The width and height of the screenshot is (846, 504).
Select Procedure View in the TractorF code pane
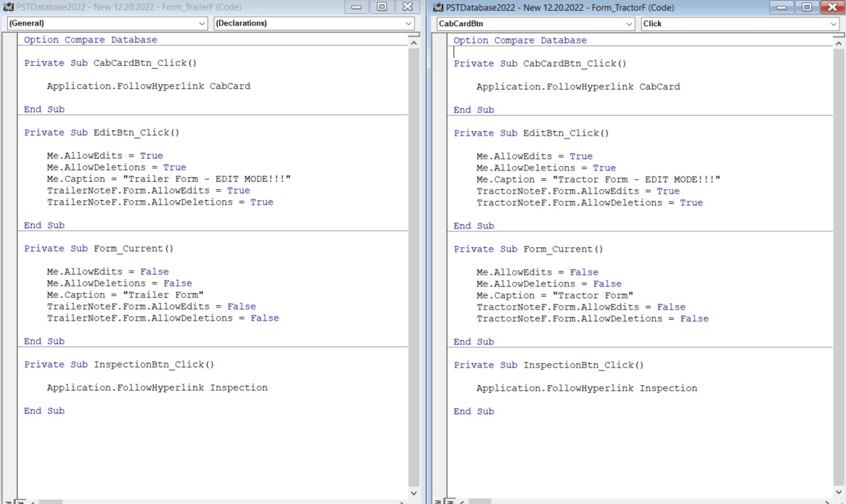pyautogui.click(x=438, y=501)
